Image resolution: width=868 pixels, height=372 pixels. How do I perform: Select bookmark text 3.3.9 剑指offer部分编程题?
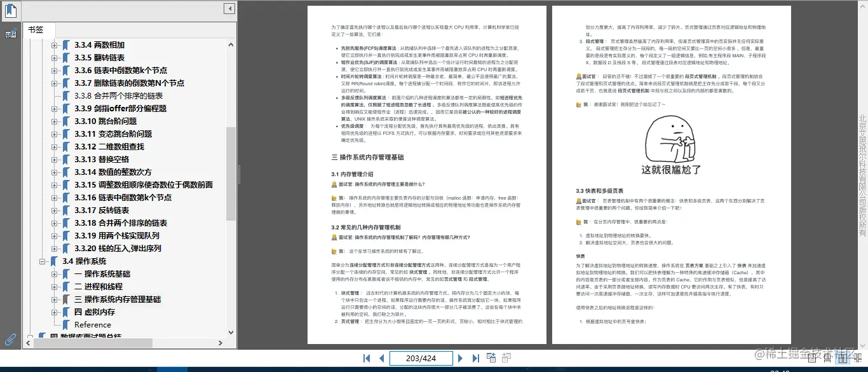click(x=121, y=109)
